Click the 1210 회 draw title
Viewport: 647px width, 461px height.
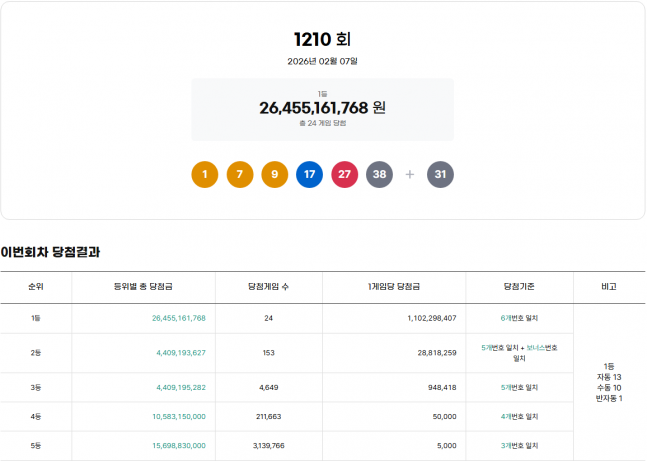point(322,39)
